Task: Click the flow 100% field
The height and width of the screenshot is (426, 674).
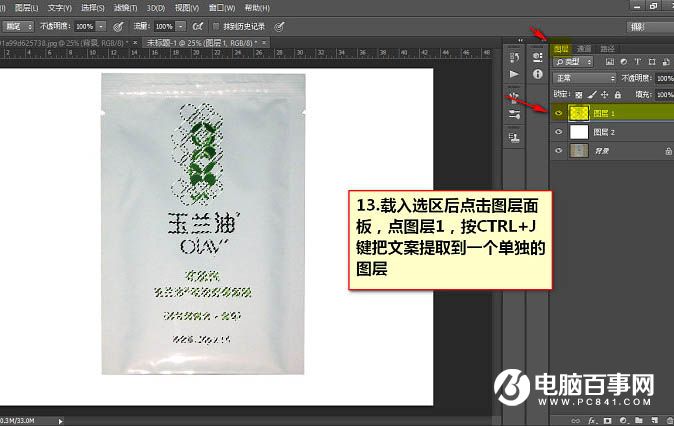Action: tap(165, 27)
